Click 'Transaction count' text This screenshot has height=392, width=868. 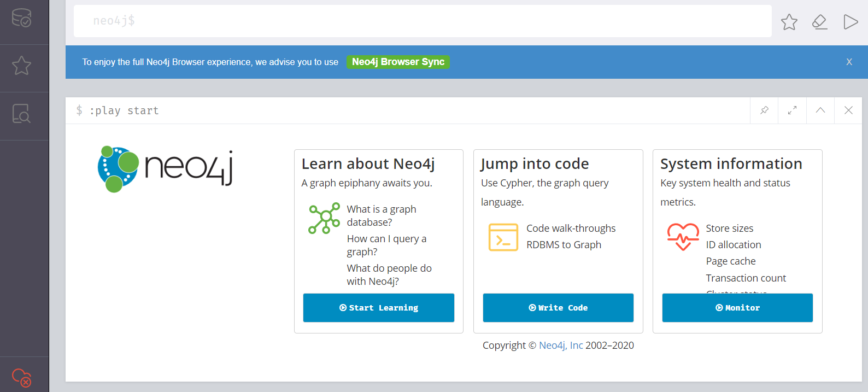tap(746, 278)
